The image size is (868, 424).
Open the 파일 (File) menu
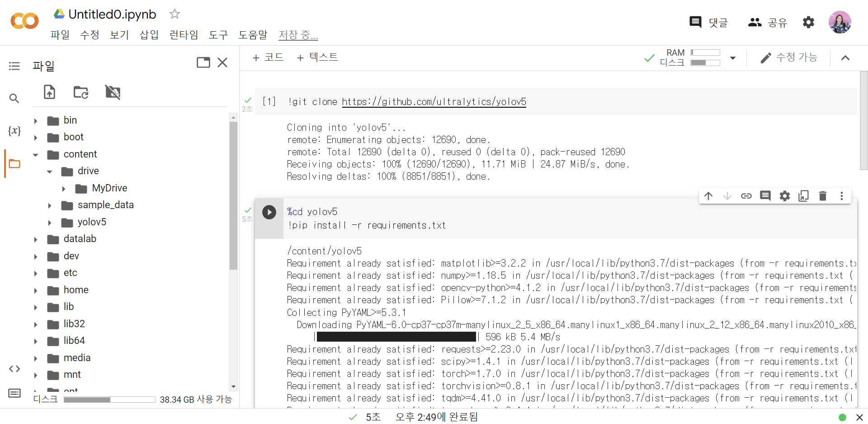(60, 35)
